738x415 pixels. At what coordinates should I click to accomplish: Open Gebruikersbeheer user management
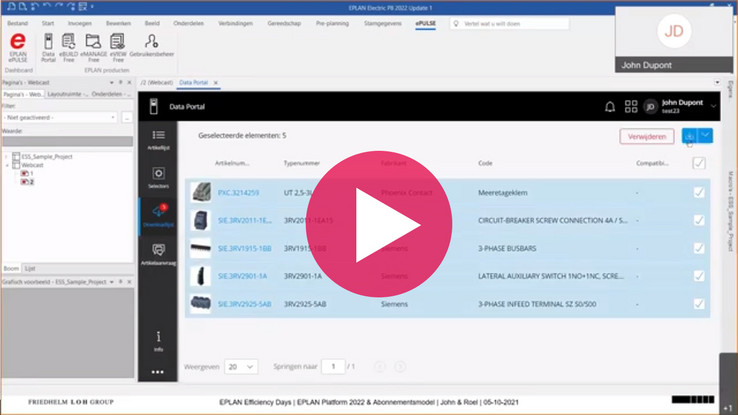click(x=152, y=45)
